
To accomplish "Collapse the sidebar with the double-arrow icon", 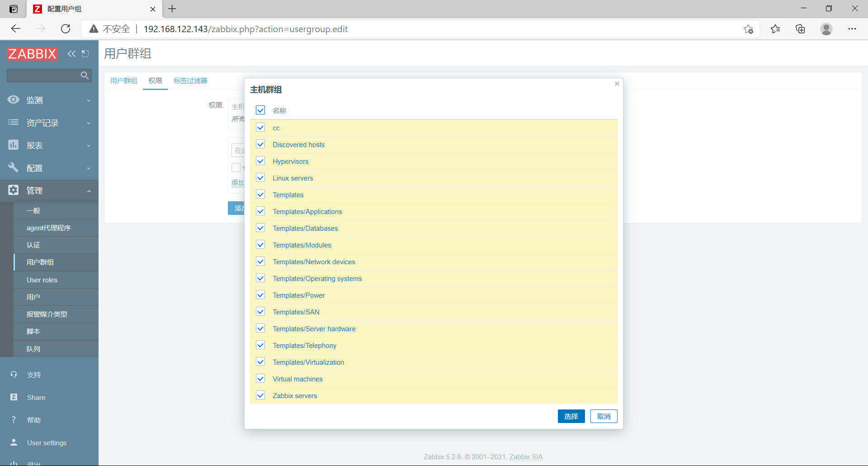I will tap(71, 54).
